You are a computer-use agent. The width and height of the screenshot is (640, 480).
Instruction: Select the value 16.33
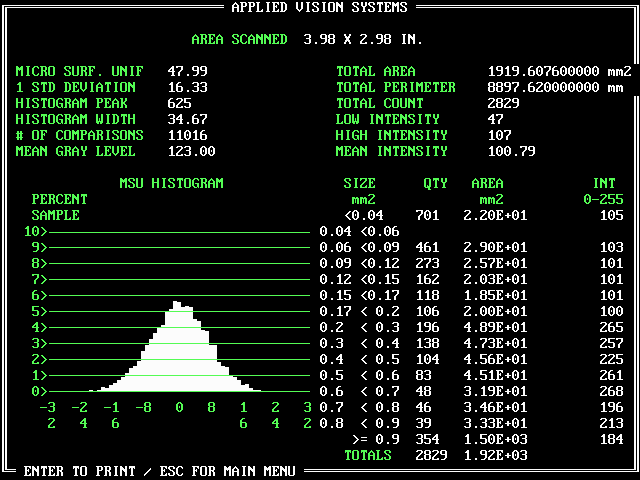(x=187, y=87)
